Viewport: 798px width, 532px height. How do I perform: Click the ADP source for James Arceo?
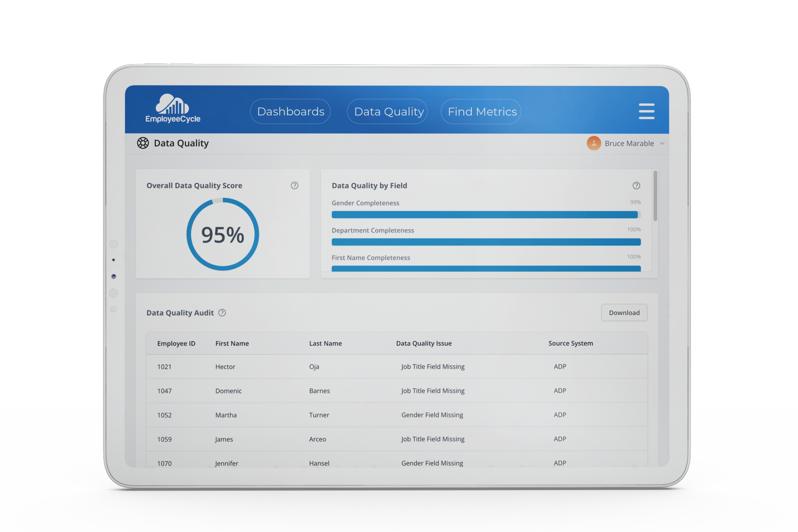pyautogui.click(x=560, y=439)
